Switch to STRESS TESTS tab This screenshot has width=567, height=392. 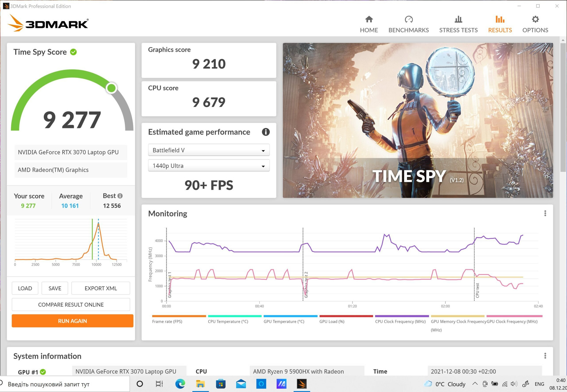coord(458,24)
